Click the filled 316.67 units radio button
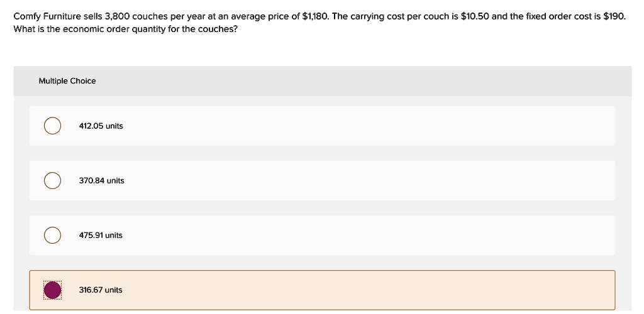 pos(53,290)
